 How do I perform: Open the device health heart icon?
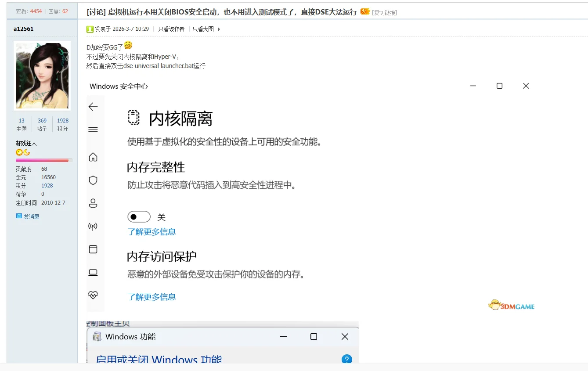tap(93, 295)
